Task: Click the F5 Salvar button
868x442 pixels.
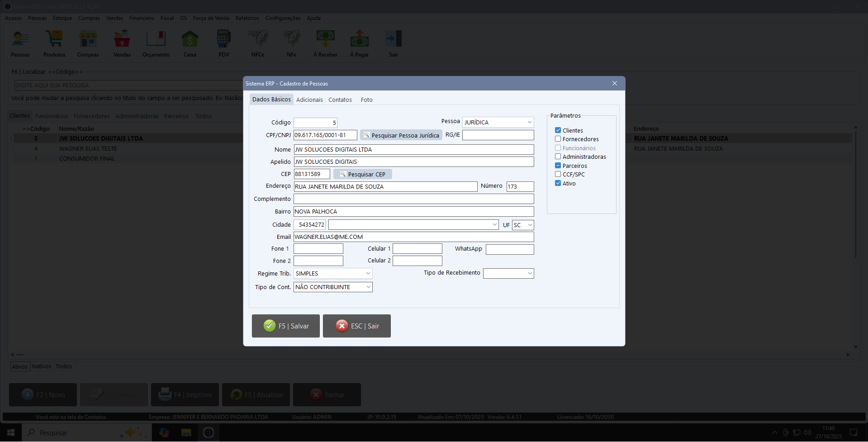Action: [285, 326]
